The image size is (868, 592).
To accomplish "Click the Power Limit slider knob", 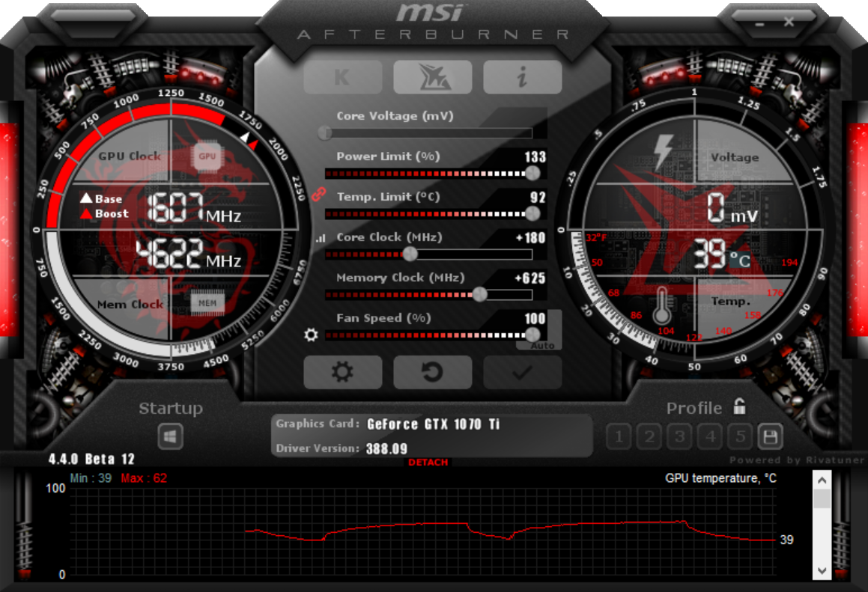I will (532, 173).
